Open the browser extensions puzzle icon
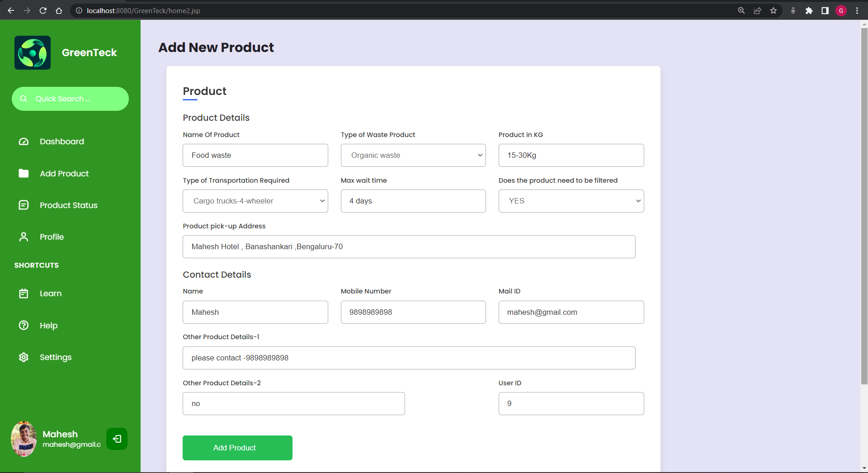Screen dimensions: 868x473 point(809,10)
